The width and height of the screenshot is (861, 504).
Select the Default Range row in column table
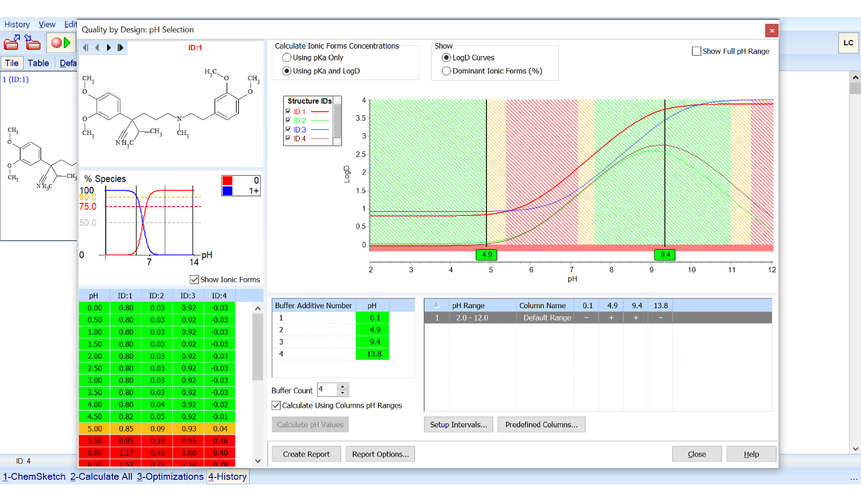click(598, 318)
